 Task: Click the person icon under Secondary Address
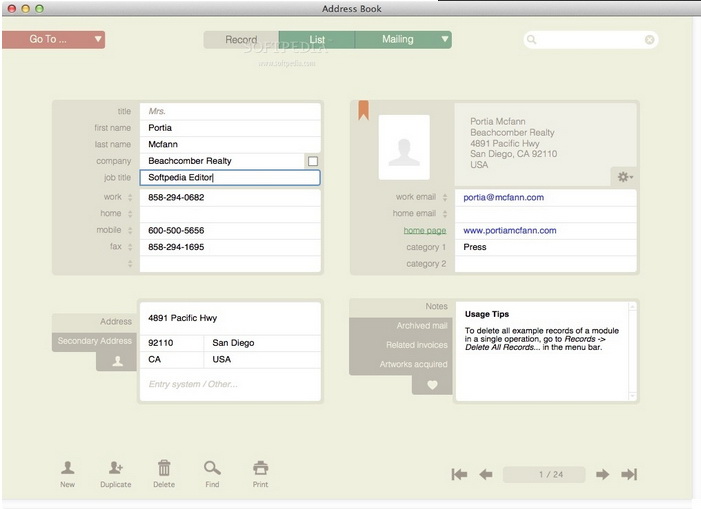point(118,361)
